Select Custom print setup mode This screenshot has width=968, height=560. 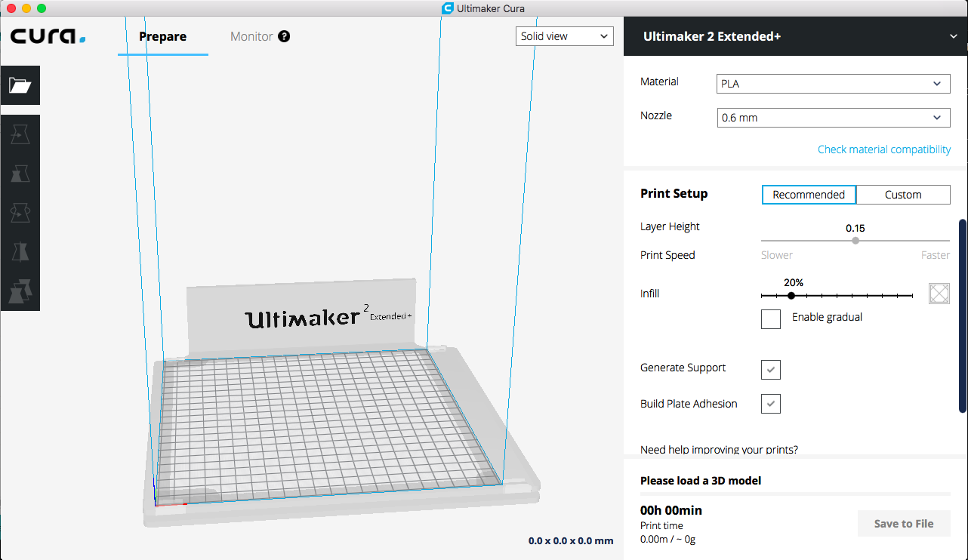(x=903, y=195)
